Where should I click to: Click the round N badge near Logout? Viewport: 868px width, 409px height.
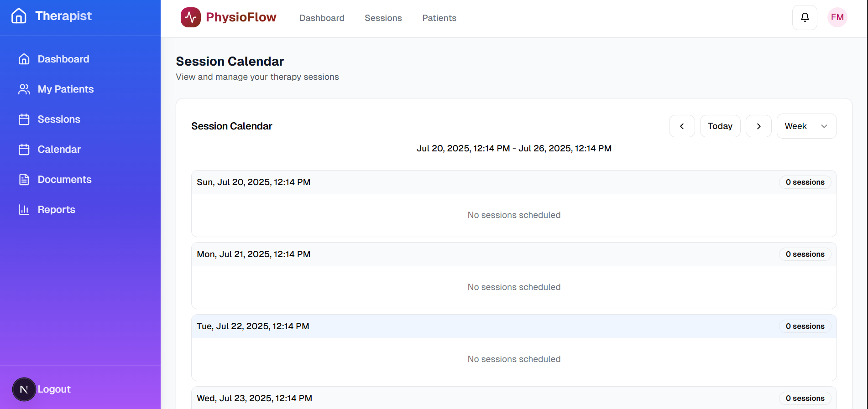tap(24, 389)
